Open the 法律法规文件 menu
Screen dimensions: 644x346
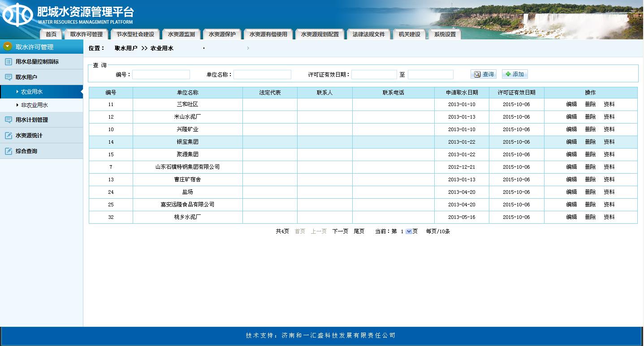tap(368, 34)
